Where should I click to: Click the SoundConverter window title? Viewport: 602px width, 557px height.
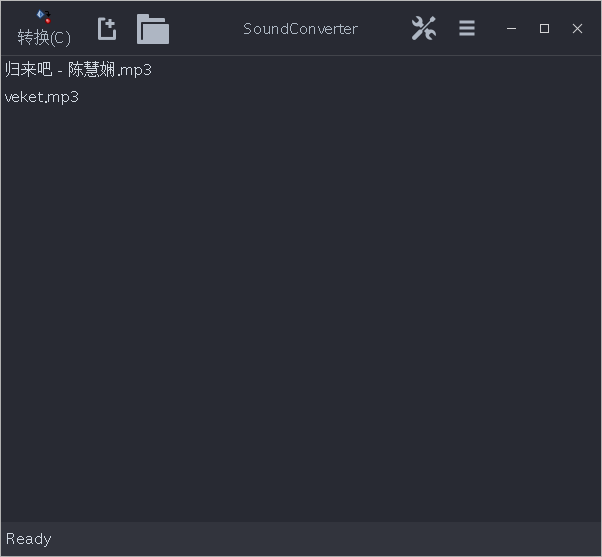(301, 29)
